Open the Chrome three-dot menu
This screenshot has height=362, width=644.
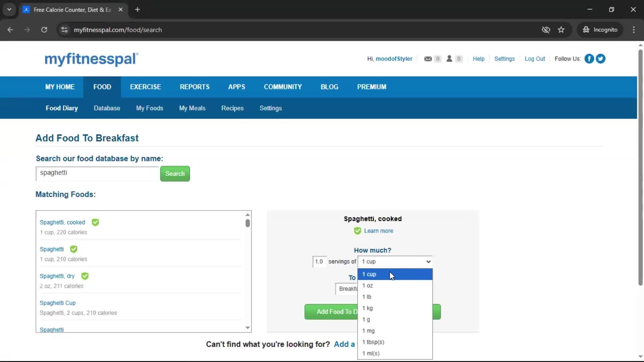[x=634, y=30]
